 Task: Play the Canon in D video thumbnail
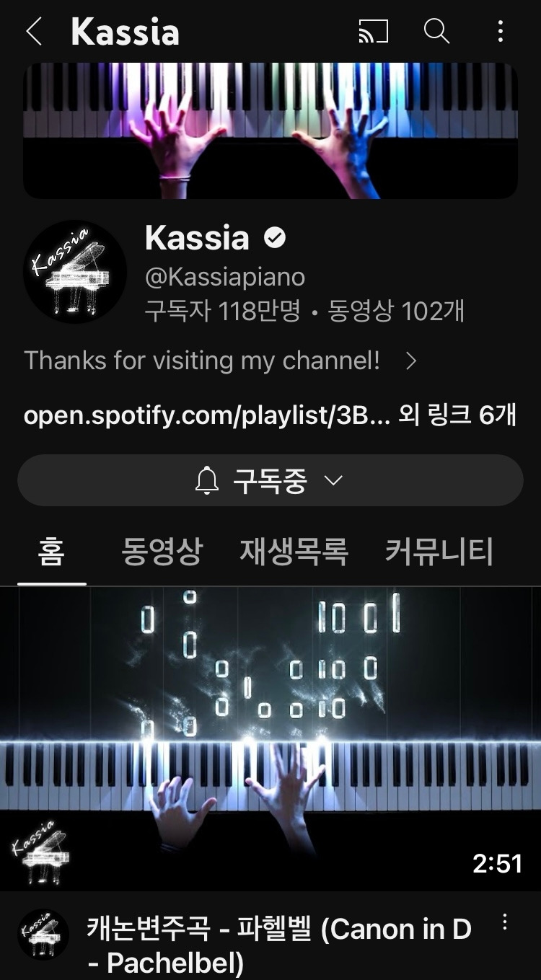270,739
